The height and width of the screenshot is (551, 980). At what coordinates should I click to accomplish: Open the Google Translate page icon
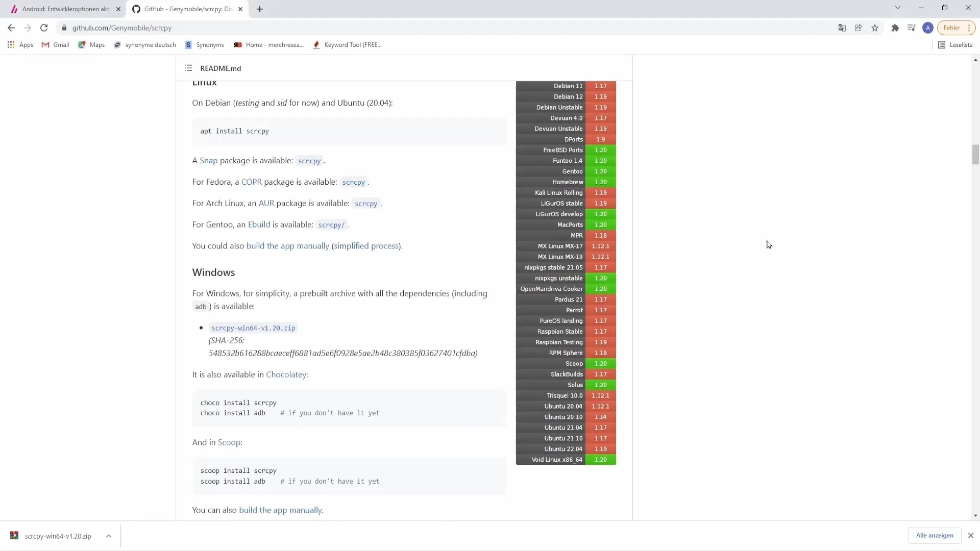(842, 28)
